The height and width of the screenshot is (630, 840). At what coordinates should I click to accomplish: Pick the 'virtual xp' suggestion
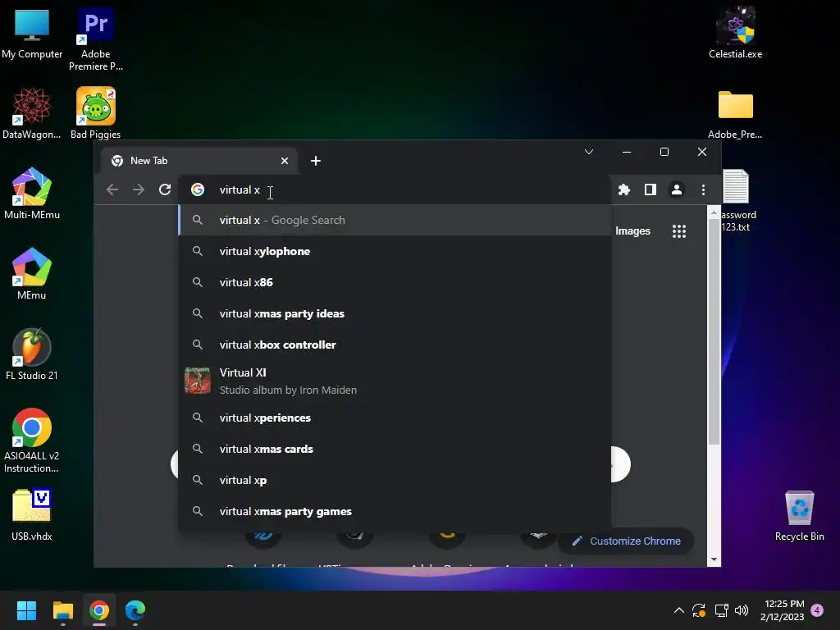(x=395, y=480)
